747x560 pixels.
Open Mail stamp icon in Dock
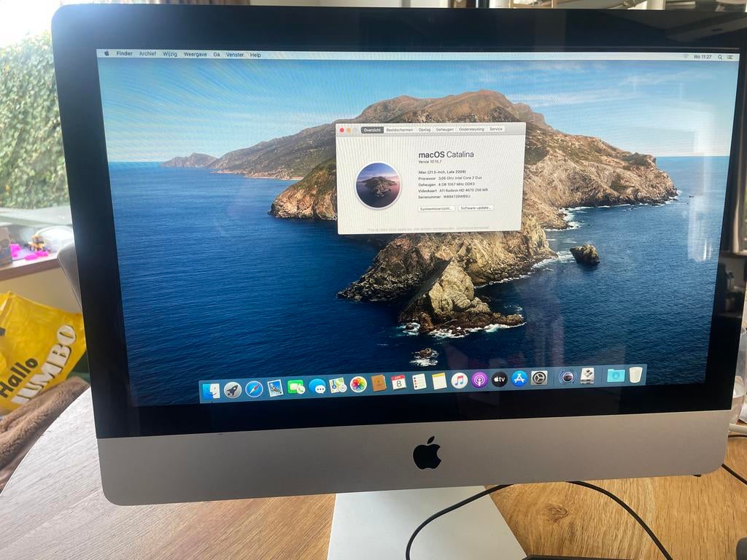275,388
